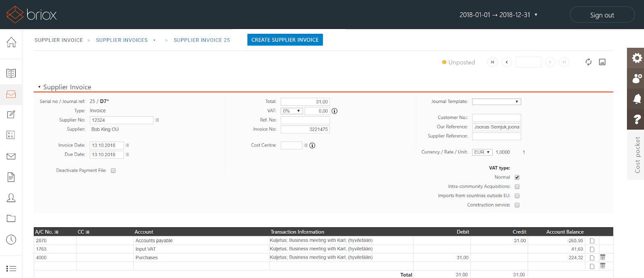Open the currency EUR dropdown
Screen dimensions: 644x278
(482, 152)
